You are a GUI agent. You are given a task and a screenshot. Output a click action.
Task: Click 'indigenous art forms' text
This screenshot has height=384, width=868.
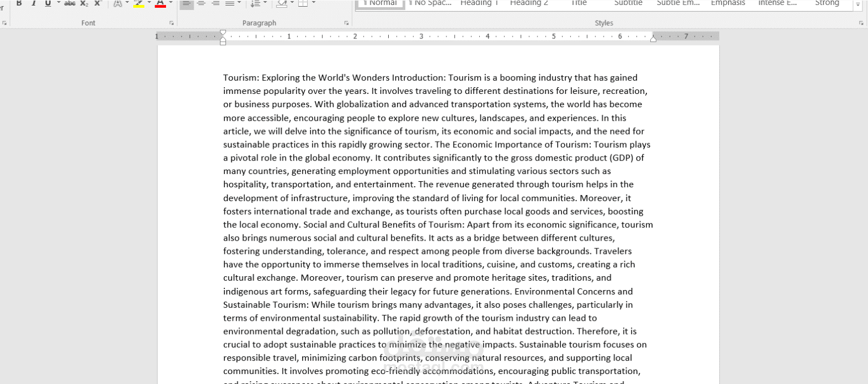tap(267, 292)
